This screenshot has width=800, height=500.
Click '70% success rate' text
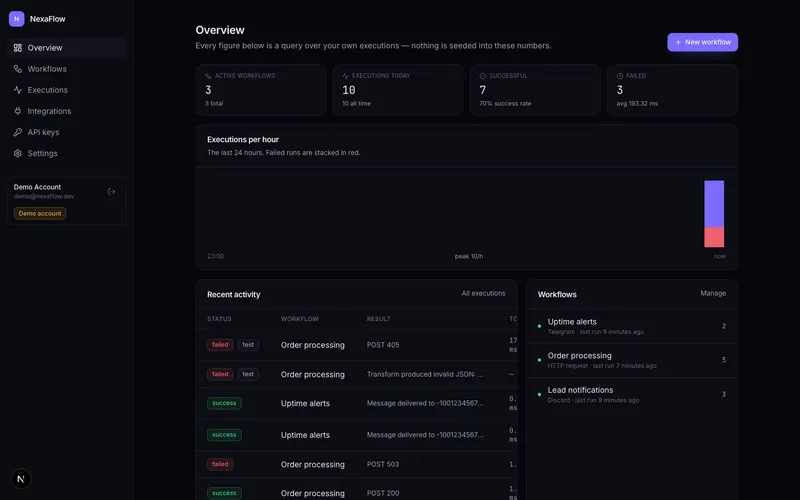tap(505, 104)
